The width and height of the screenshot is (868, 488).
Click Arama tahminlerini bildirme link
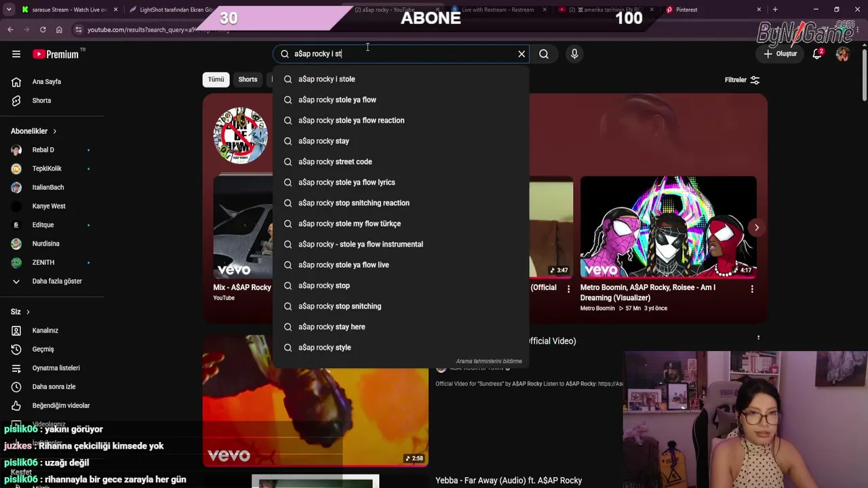click(489, 361)
